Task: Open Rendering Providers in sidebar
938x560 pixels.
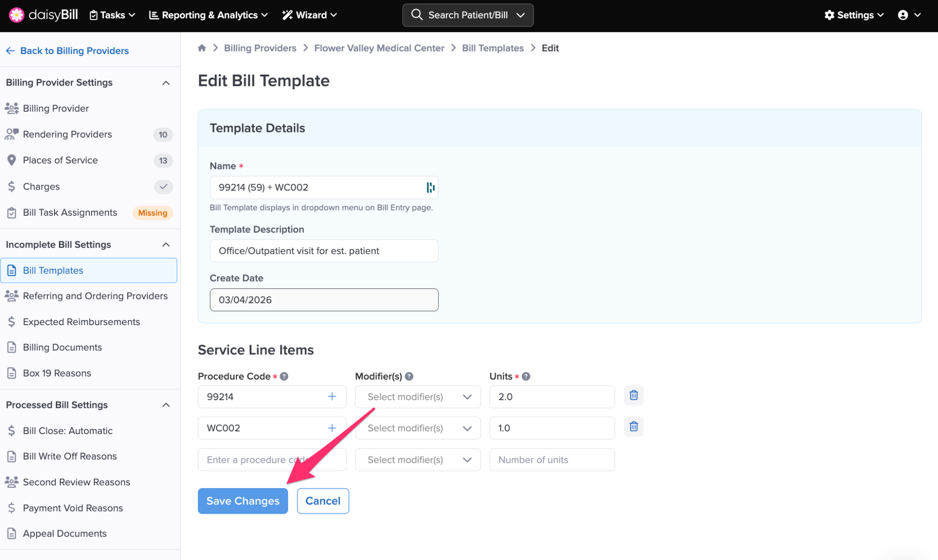Action: pos(67,134)
